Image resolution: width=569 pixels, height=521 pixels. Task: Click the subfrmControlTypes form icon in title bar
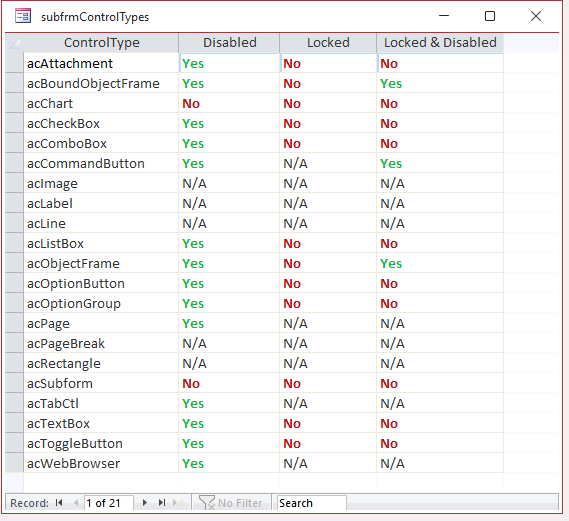(23, 16)
